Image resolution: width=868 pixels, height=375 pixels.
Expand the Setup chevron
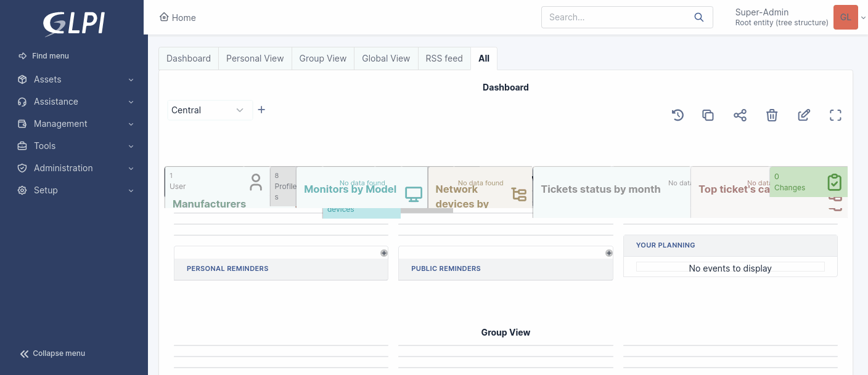[131, 191]
